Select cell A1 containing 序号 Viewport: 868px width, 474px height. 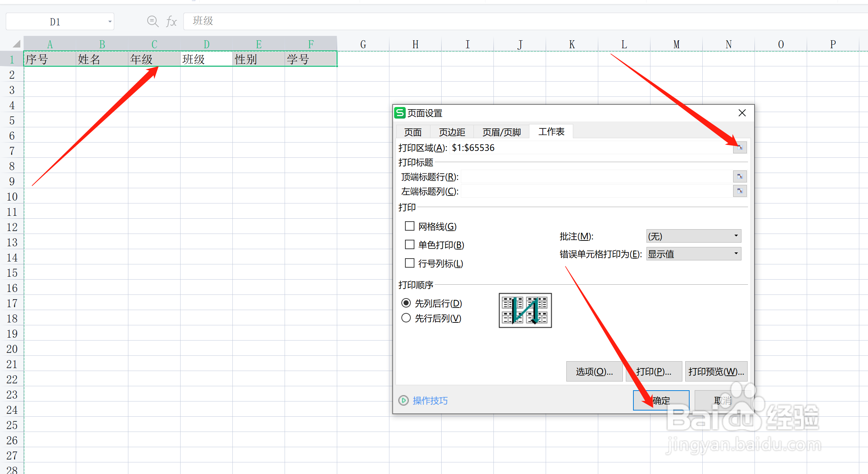click(x=50, y=59)
